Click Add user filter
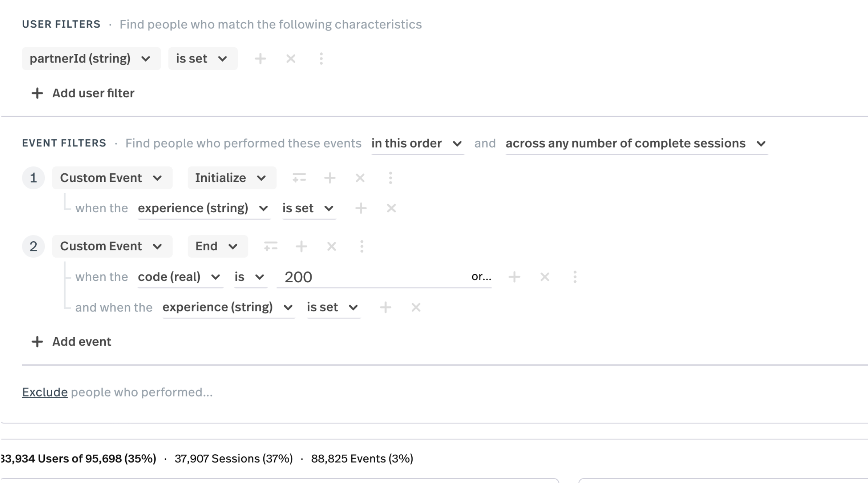The height and width of the screenshot is (484, 868). (x=81, y=93)
